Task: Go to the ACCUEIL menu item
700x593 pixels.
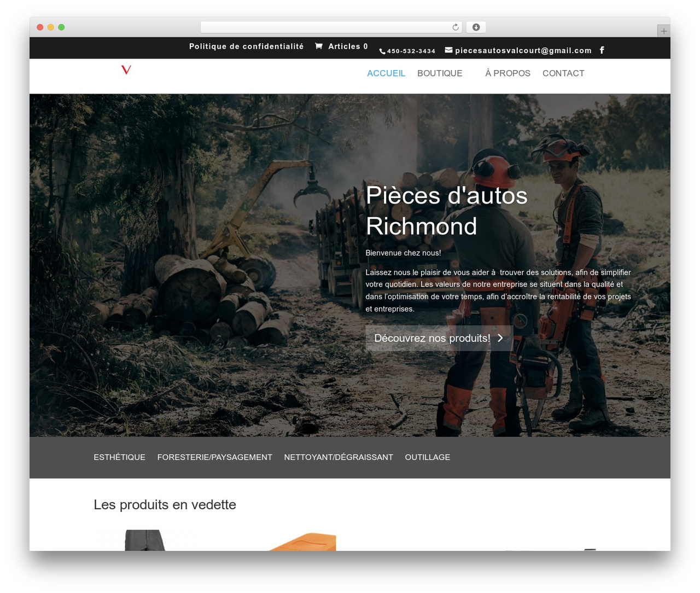Action: [x=386, y=73]
